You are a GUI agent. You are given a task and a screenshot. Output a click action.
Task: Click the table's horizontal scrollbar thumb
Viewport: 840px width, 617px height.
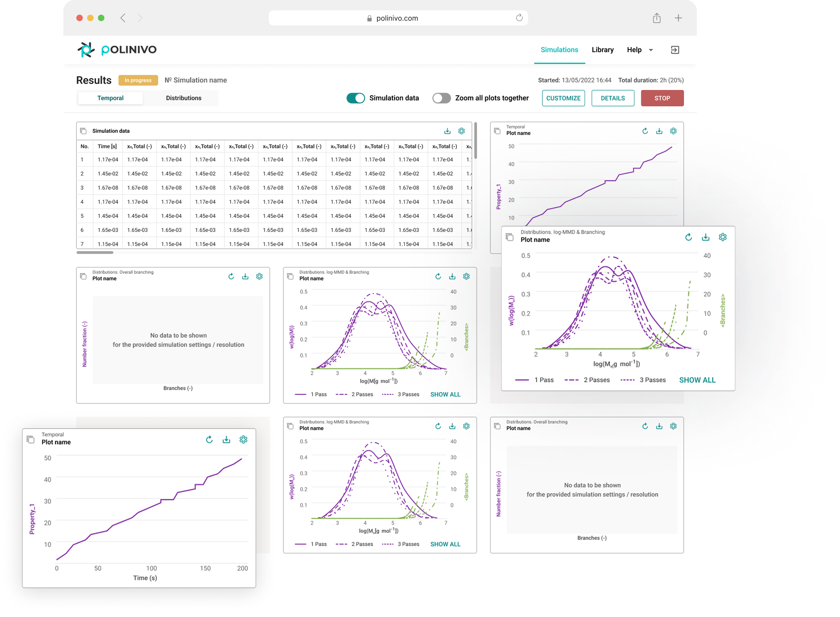click(x=95, y=252)
